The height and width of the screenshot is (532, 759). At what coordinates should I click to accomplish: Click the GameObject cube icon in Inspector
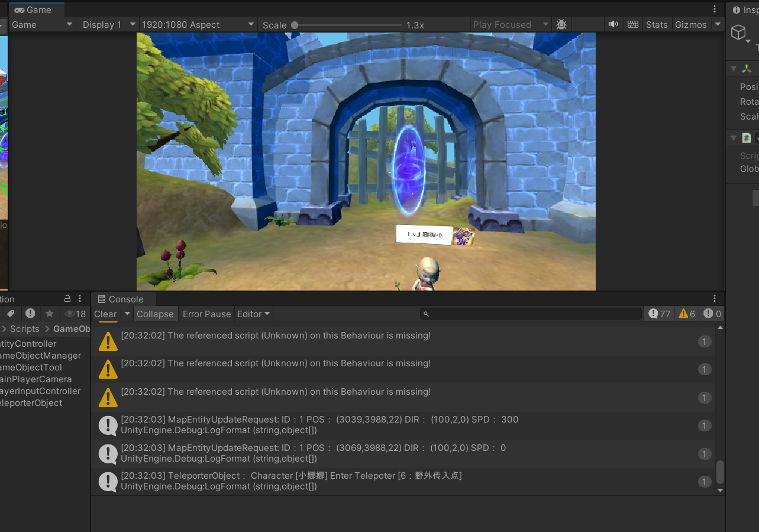738,33
